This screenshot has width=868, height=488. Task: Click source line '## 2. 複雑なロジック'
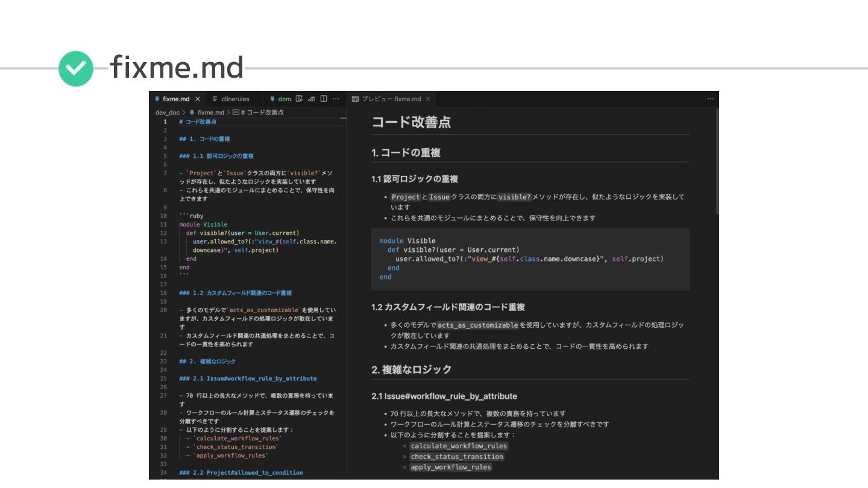[x=207, y=361]
